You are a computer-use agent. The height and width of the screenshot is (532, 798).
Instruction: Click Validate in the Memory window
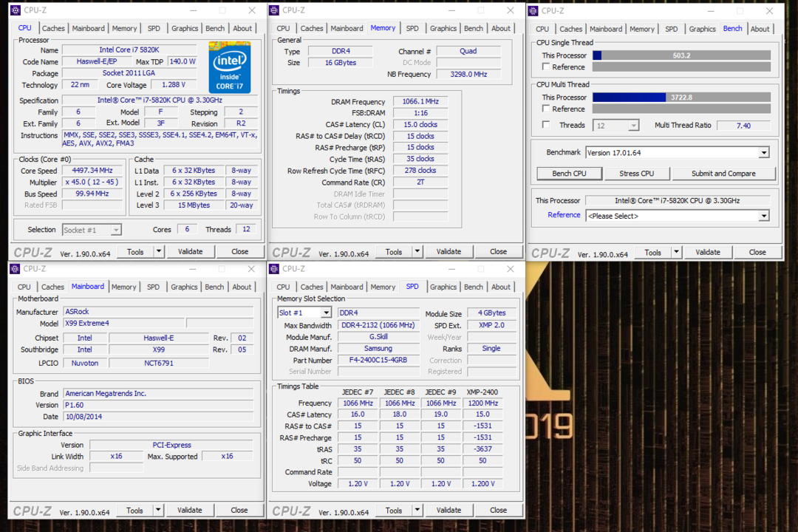point(449,251)
